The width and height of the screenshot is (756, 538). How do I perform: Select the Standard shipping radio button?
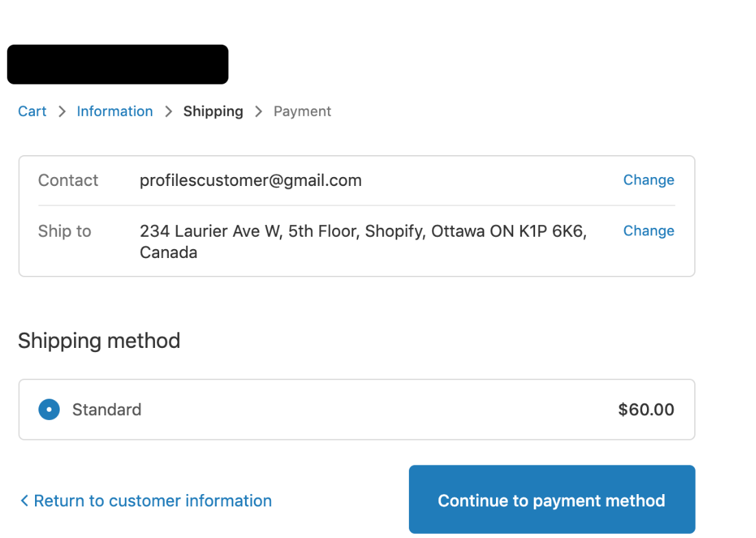pos(49,410)
